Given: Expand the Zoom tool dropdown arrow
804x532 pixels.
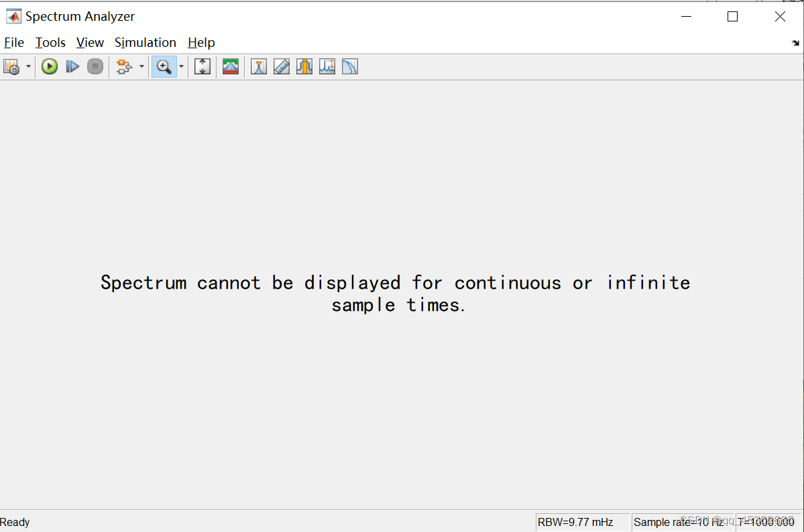Looking at the screenshot, I should tap(181, 66).
